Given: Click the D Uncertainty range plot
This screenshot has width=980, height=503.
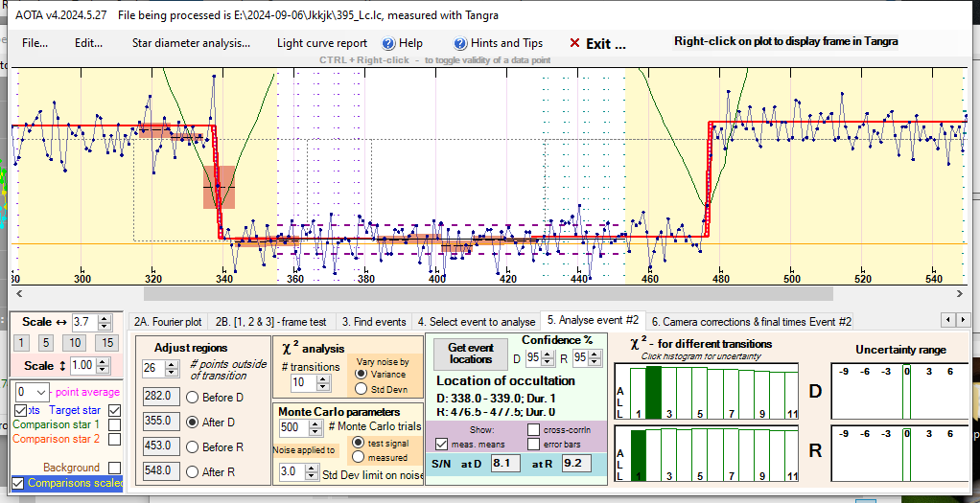Looking at the screenshot, I should coord(899,391).
